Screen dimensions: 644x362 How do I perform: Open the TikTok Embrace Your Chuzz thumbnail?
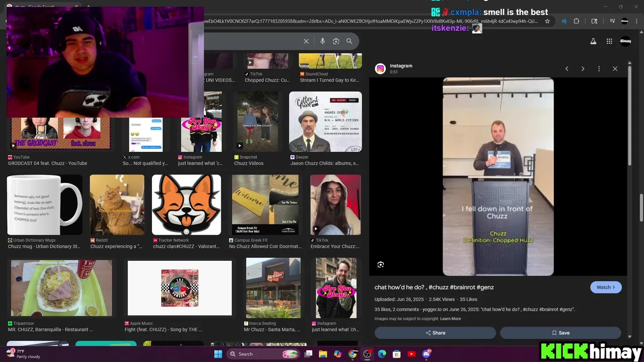tap(335, 205)
